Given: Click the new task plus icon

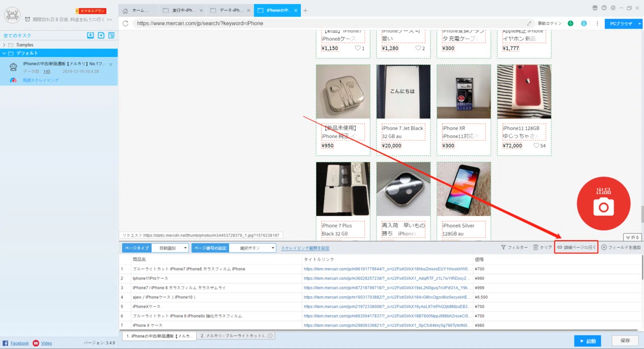Looking at the screenshot, I should pyautogui.click(x=101, y=35).
